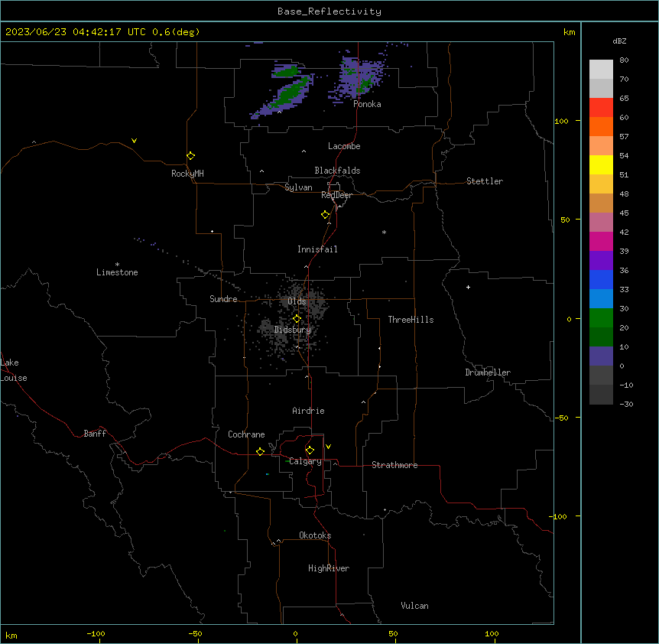Click the RedDeer city label
This screenshot has width=659, height=644.
click(336, 195)
